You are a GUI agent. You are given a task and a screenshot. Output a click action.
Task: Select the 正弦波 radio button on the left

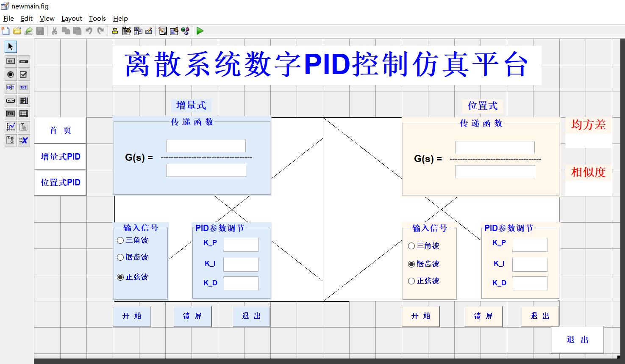120,277
